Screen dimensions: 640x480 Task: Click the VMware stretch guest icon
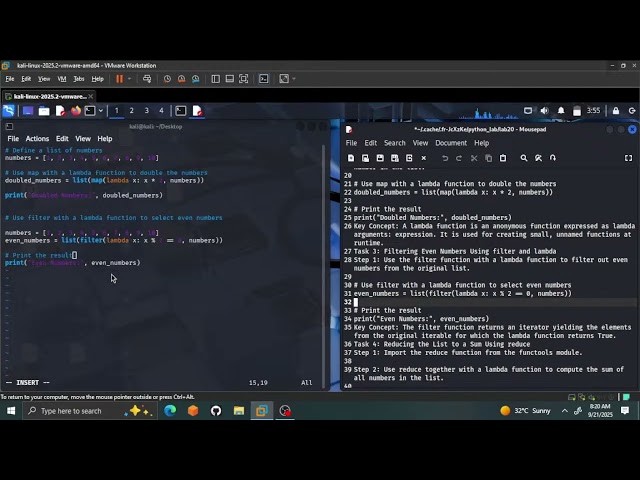(284, 79)
